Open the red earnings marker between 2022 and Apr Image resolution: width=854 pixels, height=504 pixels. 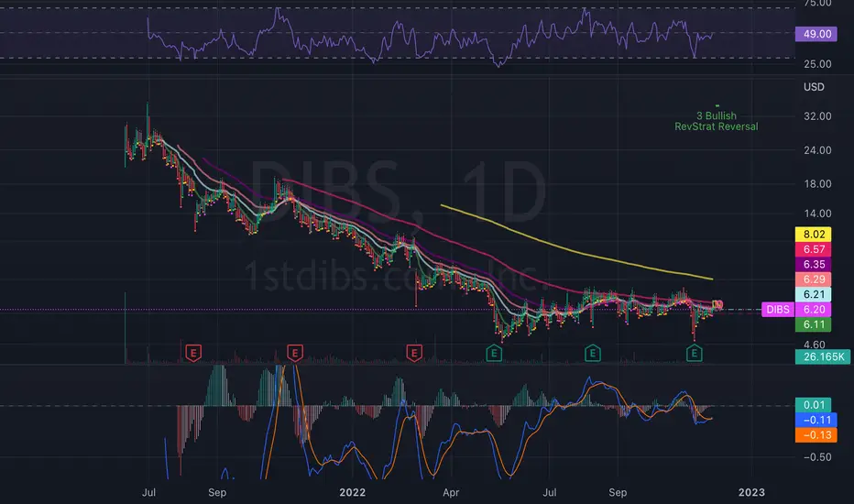pyautogui.click(x=414, y=353)
